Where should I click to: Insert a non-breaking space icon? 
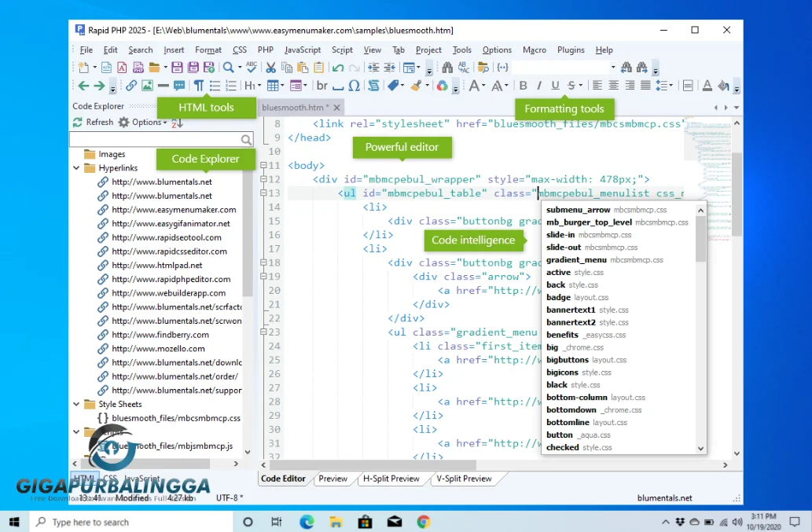coord(338,86)
